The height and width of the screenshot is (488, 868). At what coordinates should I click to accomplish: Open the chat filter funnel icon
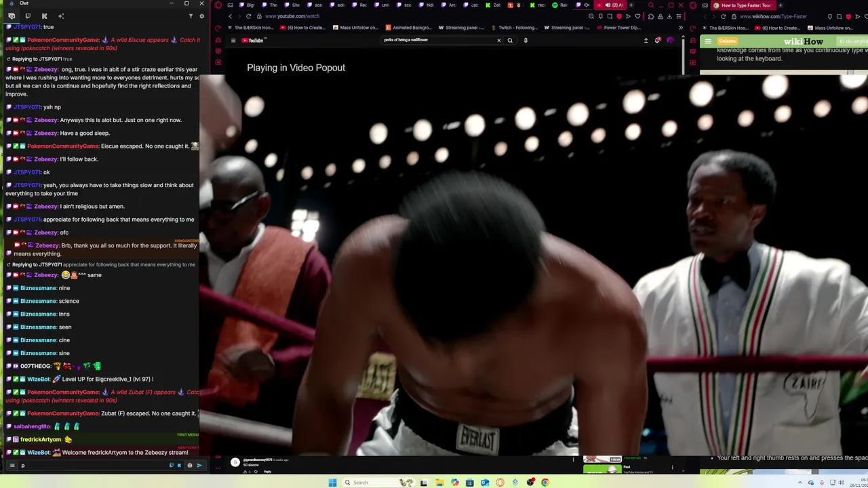[x=191, y=16]
